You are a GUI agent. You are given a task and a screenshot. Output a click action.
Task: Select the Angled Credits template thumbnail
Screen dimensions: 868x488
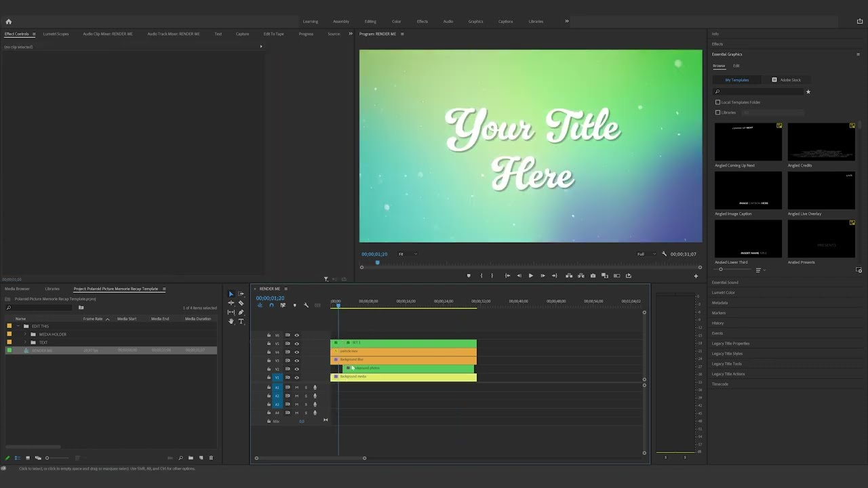click(x=821, y=142)
